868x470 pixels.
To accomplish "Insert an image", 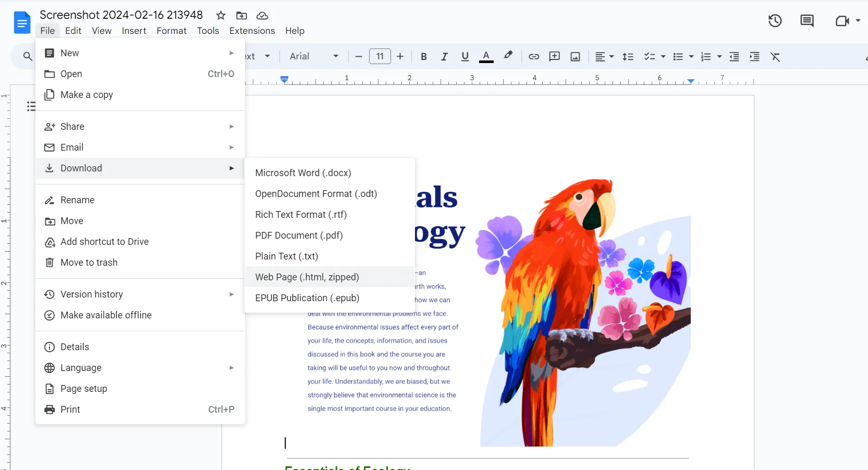I will pyautogui.click(x=575, y=57).
